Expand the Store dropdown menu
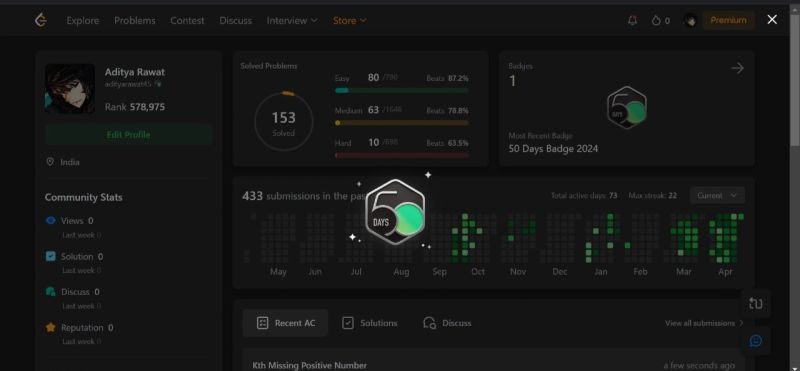This screenshot has height=371, width=800. point(349,20)
